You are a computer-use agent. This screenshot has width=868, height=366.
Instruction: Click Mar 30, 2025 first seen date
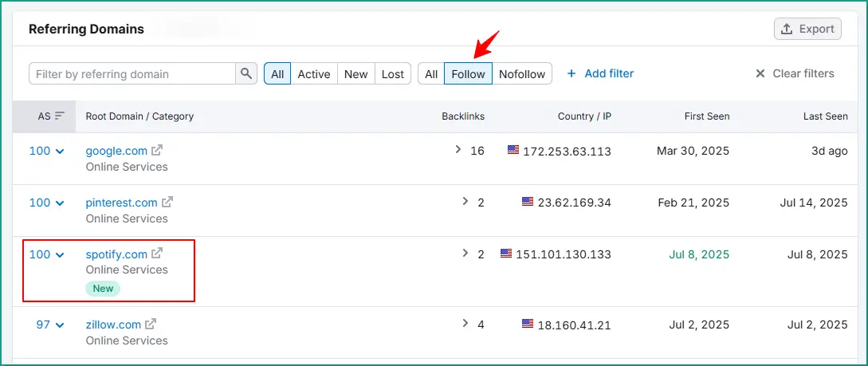pos(693,151)
